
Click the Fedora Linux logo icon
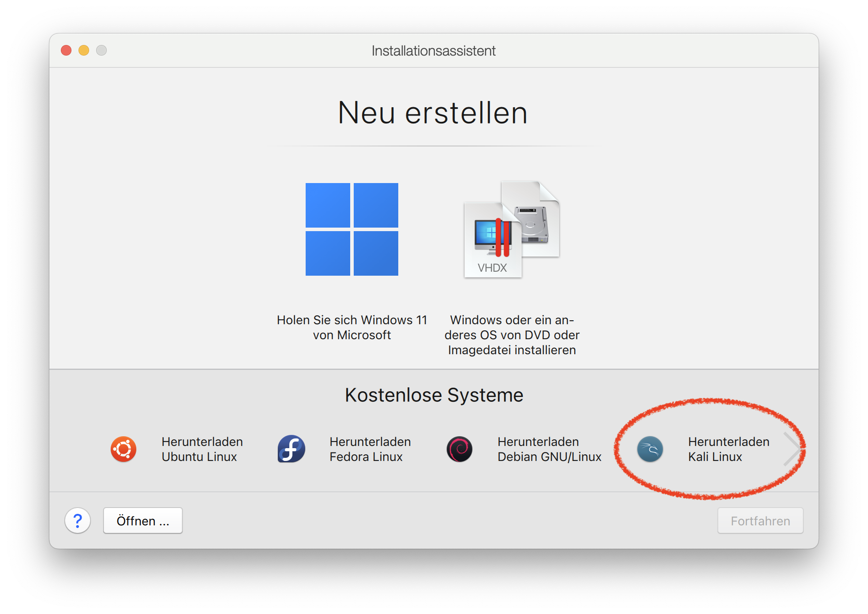point(291,449)
